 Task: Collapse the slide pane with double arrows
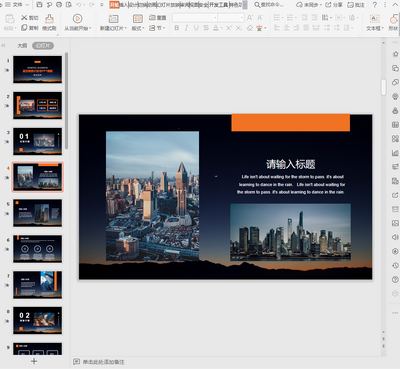(x=3, y=45)
